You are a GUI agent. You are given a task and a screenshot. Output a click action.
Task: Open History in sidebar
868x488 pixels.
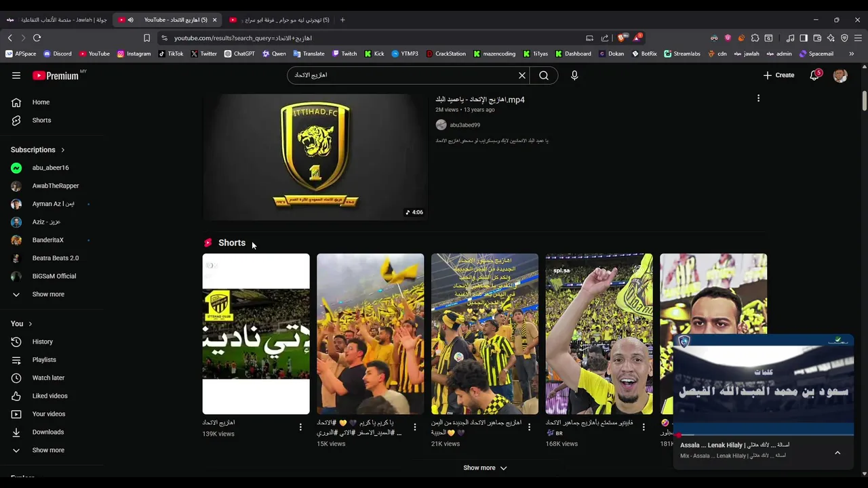click(42, 342)
